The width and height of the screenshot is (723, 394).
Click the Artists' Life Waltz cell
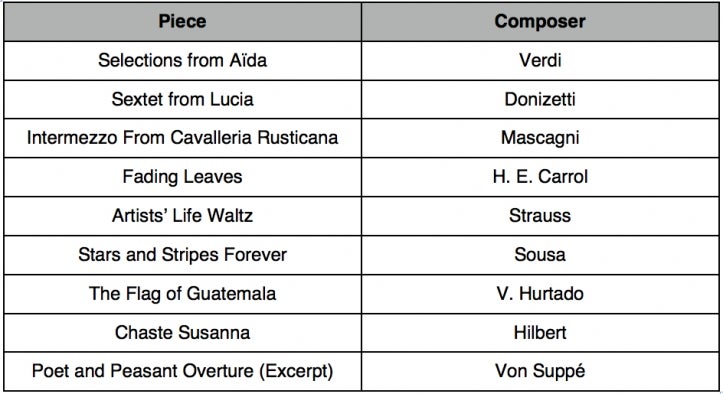pos(183,216)
